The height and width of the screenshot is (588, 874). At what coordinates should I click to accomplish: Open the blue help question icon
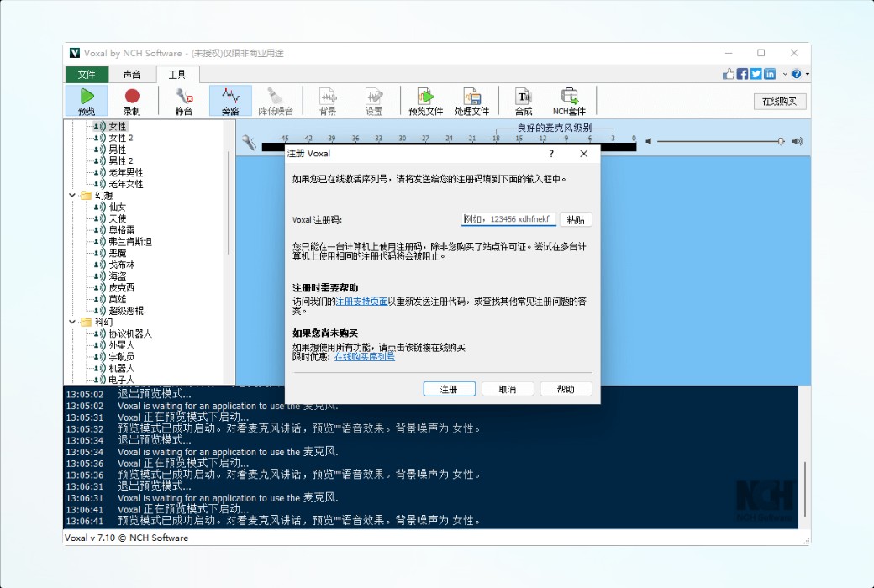pos(797,74)
